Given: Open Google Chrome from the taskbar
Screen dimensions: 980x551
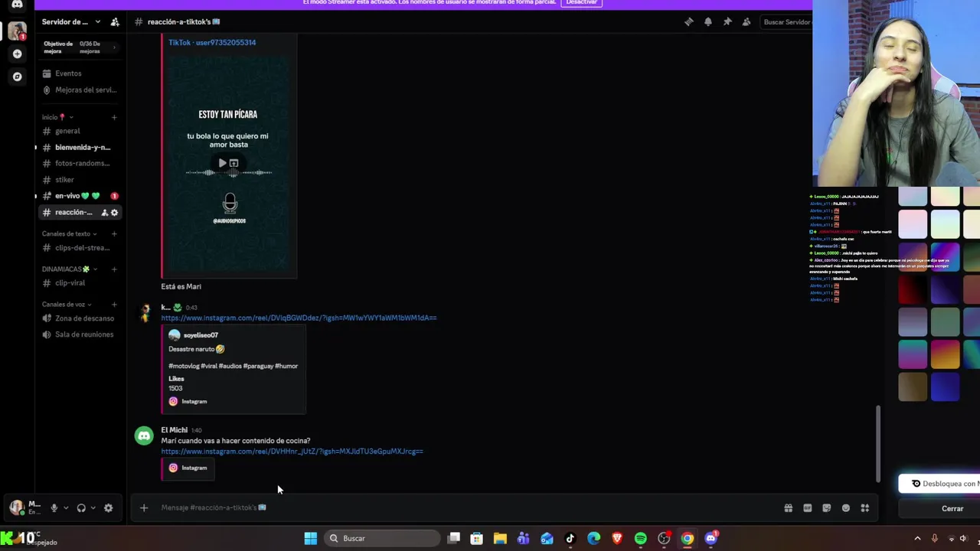Looking at the screenshot, I should (688, 539).
